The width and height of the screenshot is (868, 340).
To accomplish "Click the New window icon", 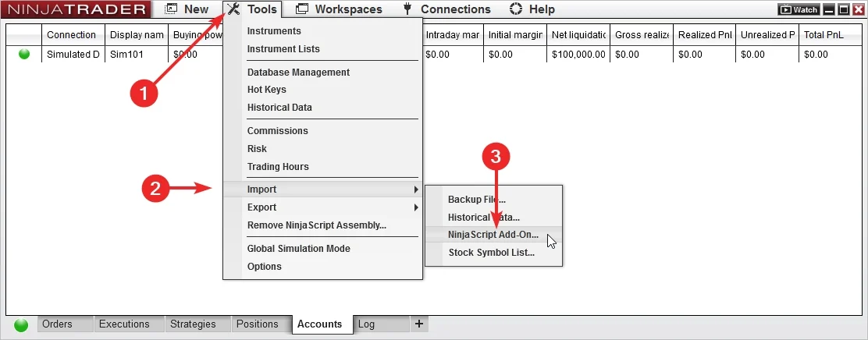I will pyautogui.click(x=171, y=9).
